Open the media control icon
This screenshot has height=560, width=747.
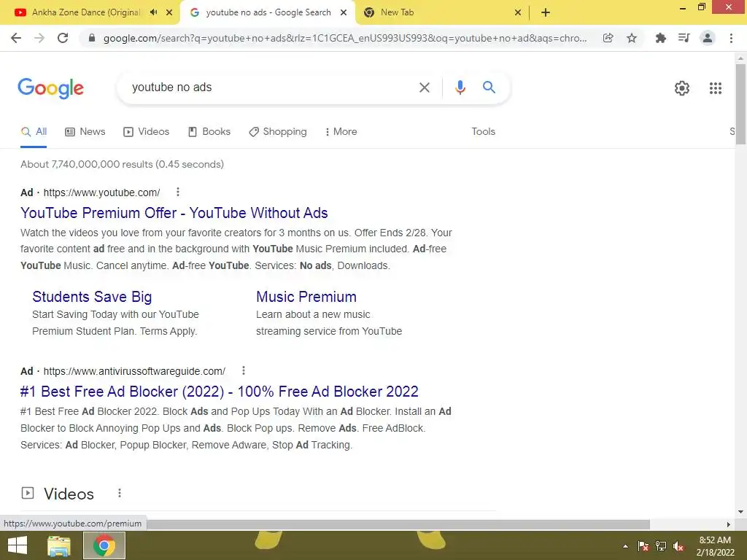pos(684,38)
